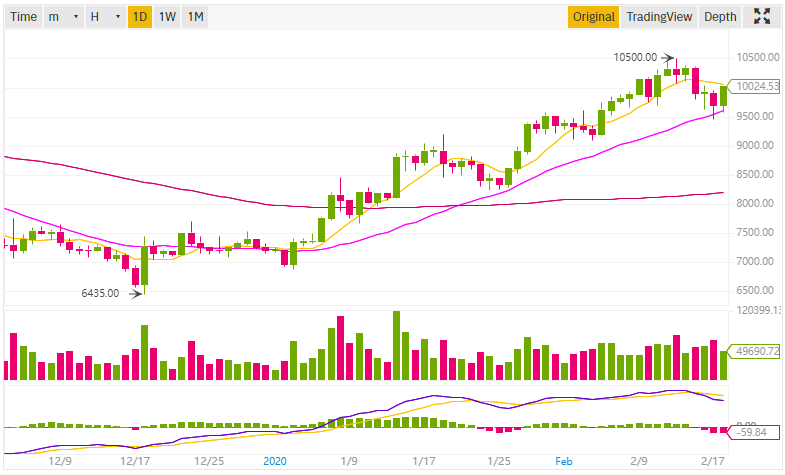The width and height of the screenshot is (785, 475).
Task: Click the volume value tag 49690.72
Action: (755, 352)
